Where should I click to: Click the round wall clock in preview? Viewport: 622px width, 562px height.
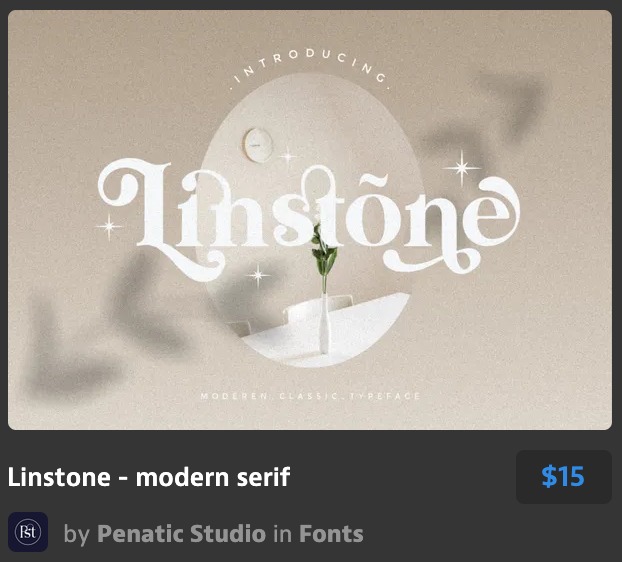[x=258, y=145]
